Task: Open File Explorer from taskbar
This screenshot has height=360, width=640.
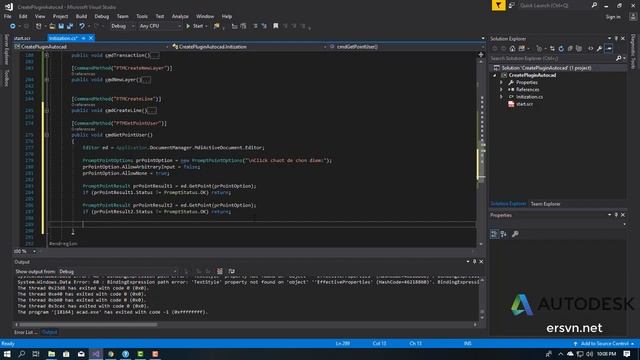Action: (x=51, y=354)
